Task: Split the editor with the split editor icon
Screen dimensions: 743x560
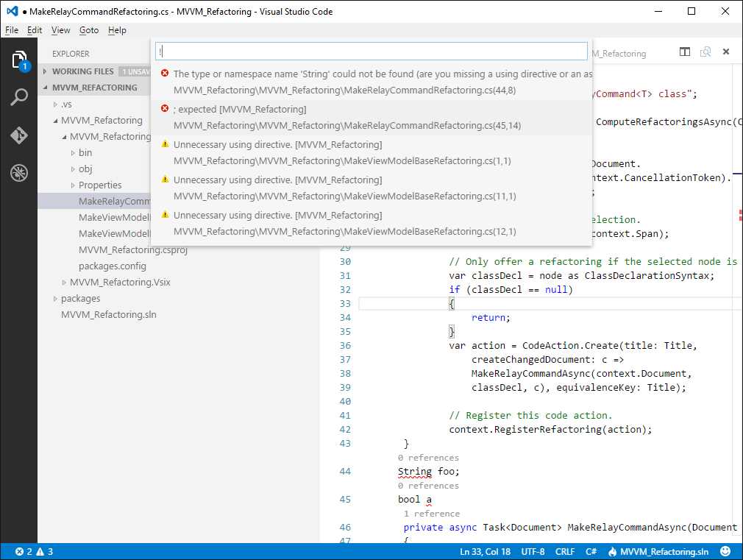Action: [684, 52]
